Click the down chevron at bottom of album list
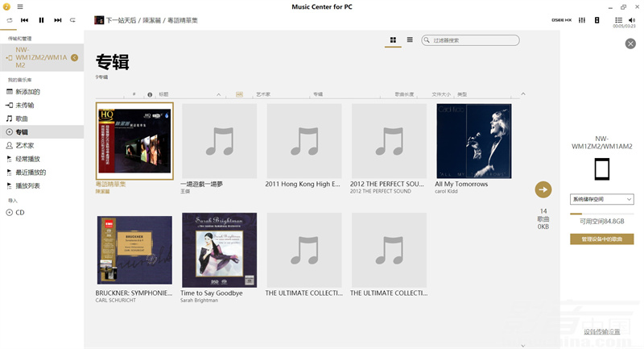This screenshot has width=644, height=349. 522,346
